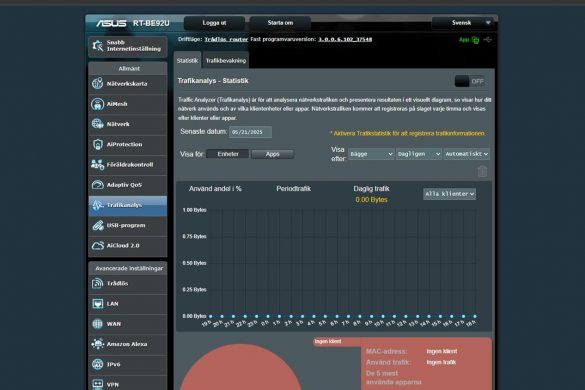The width and height of the screenshot is (585, 390).
Task: Click the Föräldrakontroll family icon
Action: [x=98, y=165]
